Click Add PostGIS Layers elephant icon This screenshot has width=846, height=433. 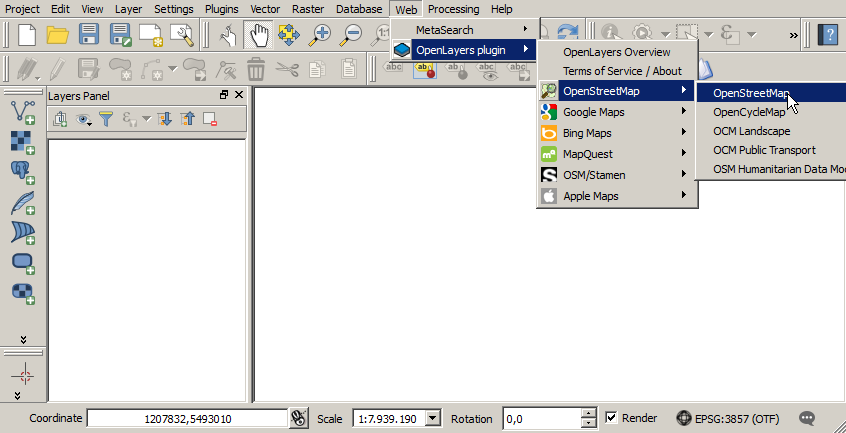(x=23, y=173)
